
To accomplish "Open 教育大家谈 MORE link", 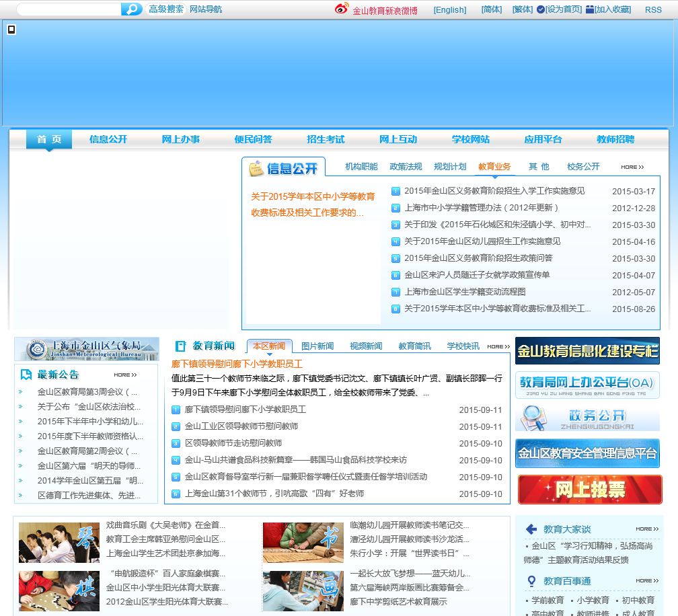I will click(647, 529).
